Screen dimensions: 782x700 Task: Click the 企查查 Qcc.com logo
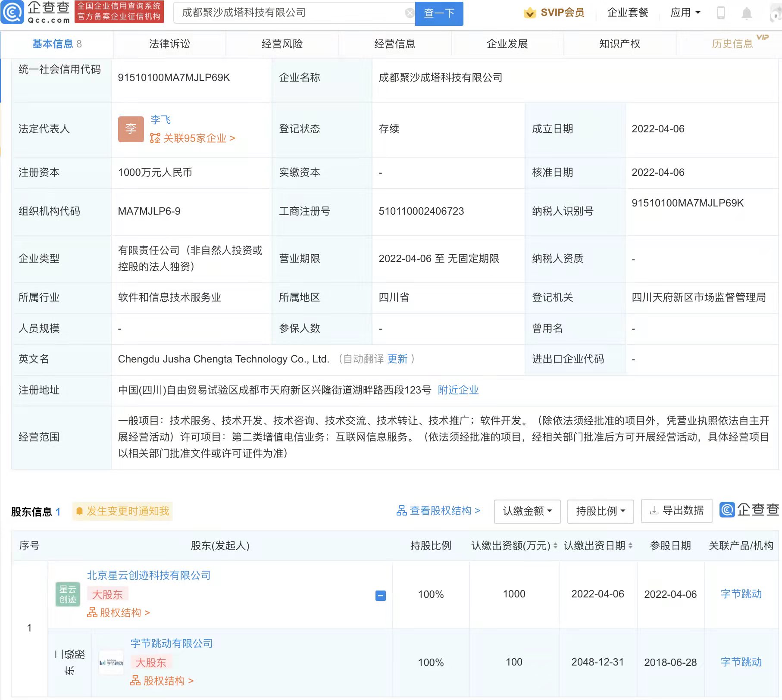pos(37,13)
